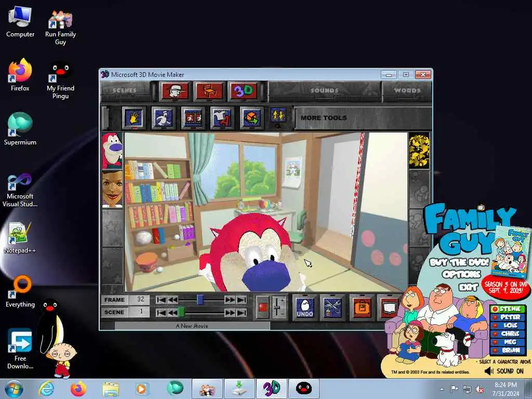Open the SCENES tab

pos(125,90)
